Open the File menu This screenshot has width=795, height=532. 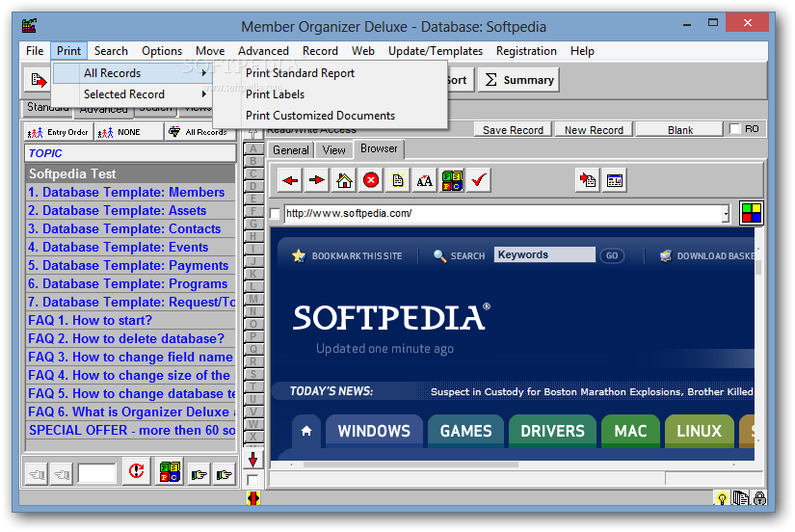tap(35, 51)
